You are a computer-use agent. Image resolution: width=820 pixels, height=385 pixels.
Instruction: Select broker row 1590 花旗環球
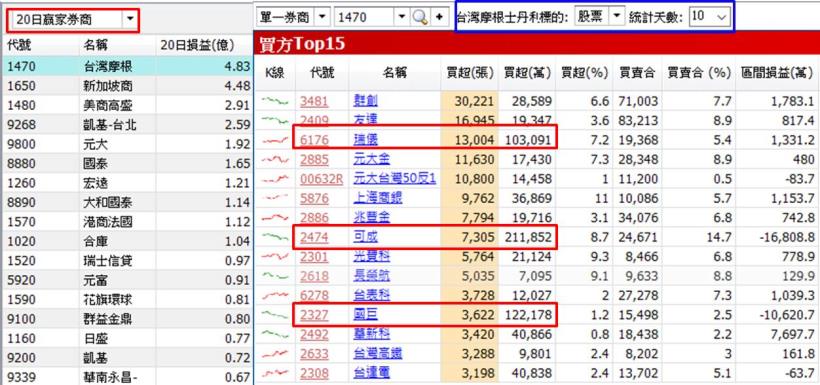click(128, 300)
